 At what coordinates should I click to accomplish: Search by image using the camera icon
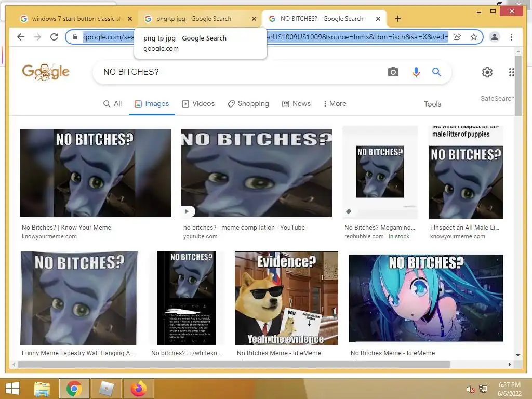(x=393, y=72)
